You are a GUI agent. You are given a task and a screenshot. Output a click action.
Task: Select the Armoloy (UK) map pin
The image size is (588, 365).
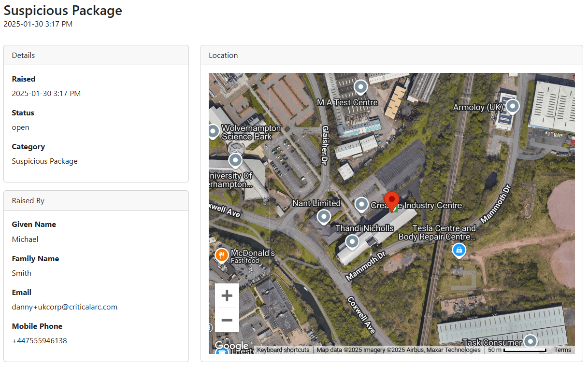[x=512, y=106]
